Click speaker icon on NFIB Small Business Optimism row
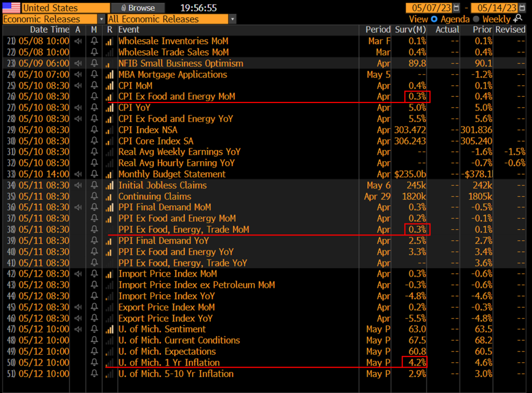The image size is (532, 393). (x=78, y=63)
